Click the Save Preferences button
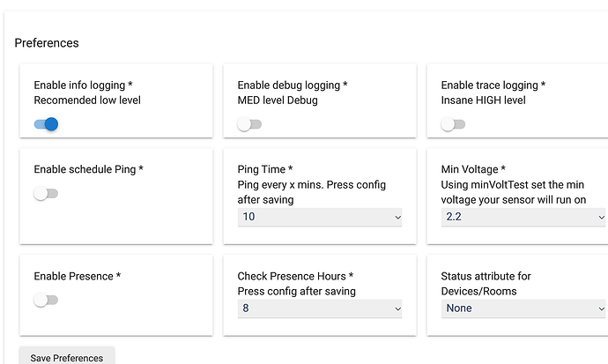 (67, 357)
